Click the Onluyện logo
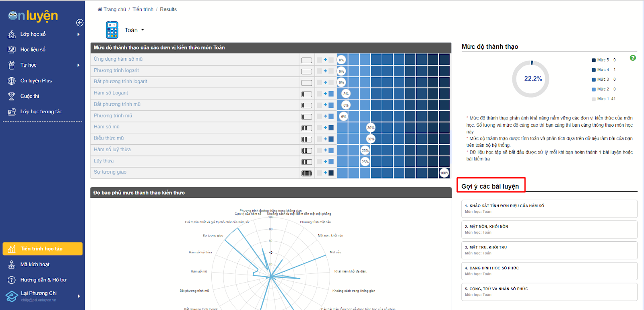This screenshot has width=644, height=310. pyautogui.click(x=33, y=16)
